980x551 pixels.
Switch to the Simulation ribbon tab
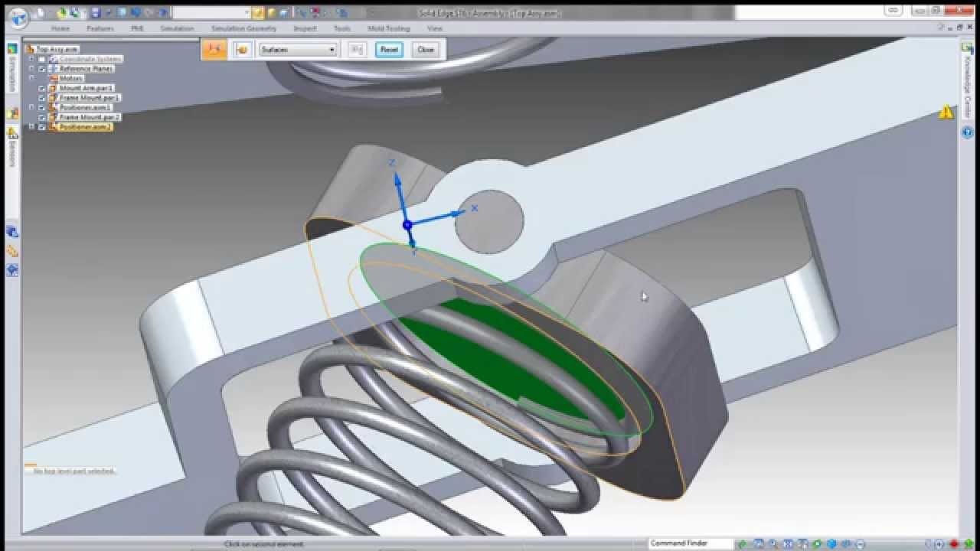coord(177,28)
